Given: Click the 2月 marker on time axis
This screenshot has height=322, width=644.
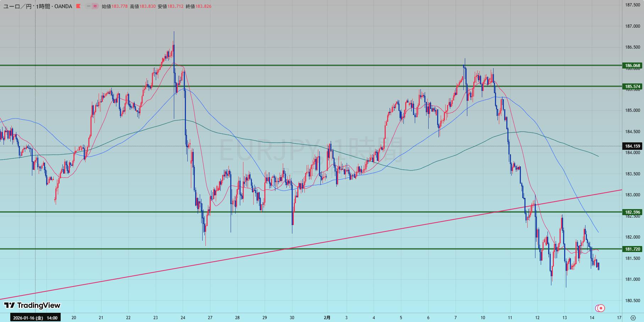Looking at the screenshot, I should [x=327, y=318].
